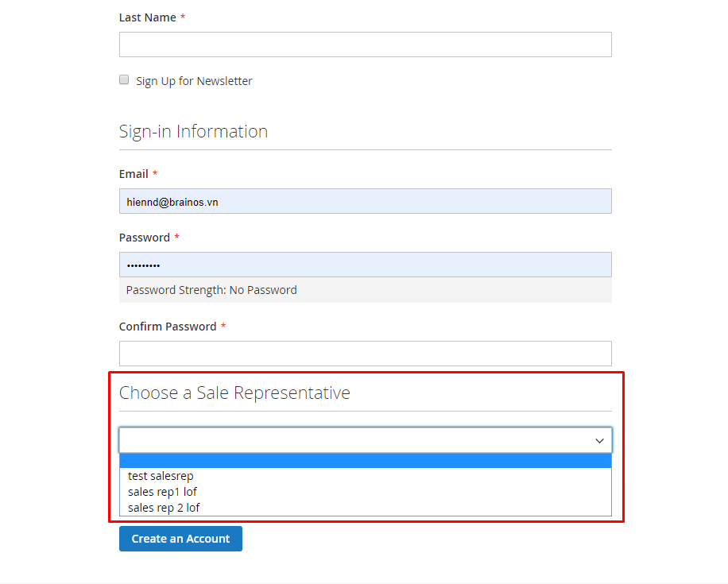
Task: Click the "Confirm Password" field label
Action: [168, 327]
